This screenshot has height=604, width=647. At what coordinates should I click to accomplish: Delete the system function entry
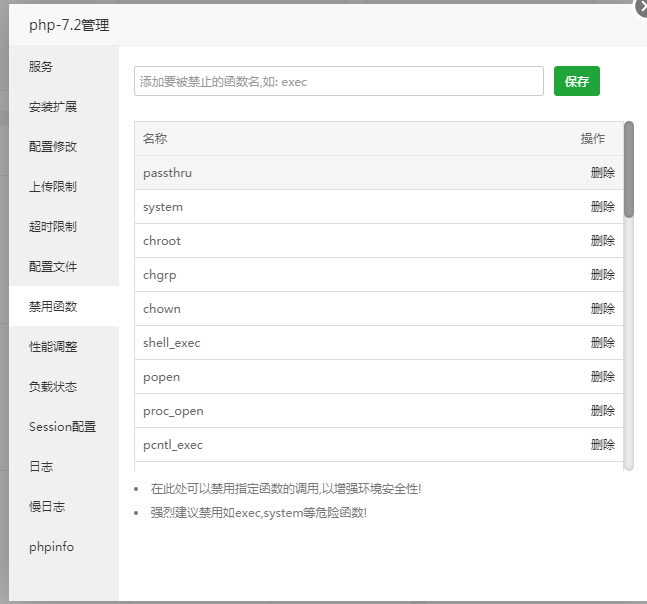[602, 207]
